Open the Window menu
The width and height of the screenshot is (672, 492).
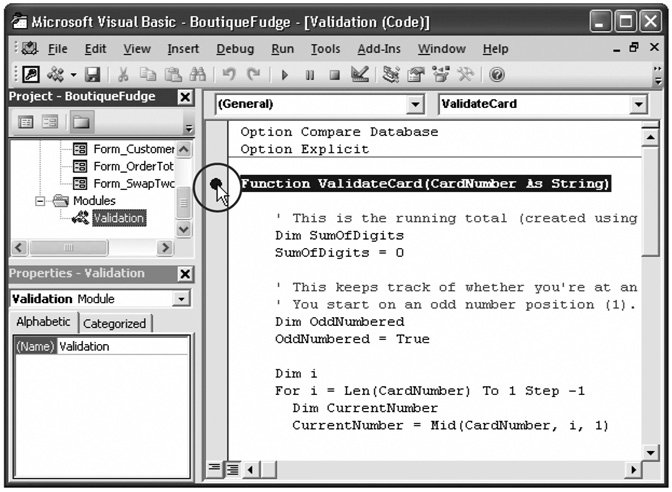[441, 49]
